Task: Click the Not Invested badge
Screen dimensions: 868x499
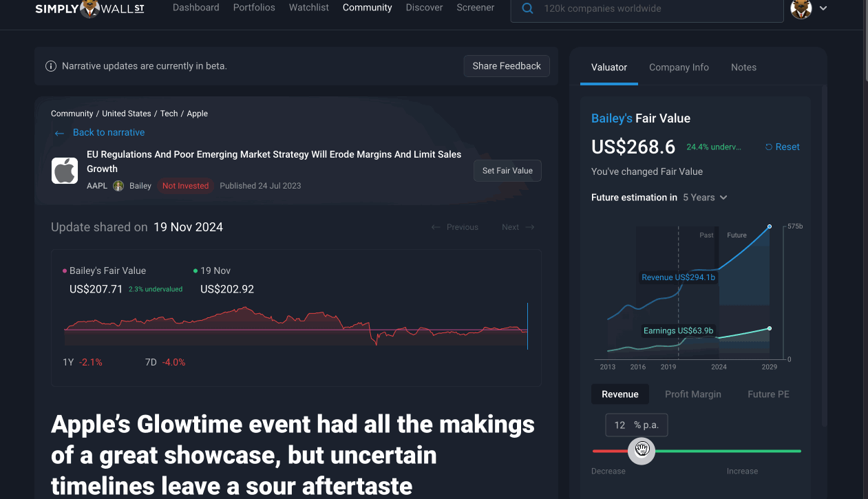Action: [x=185, y=186]
